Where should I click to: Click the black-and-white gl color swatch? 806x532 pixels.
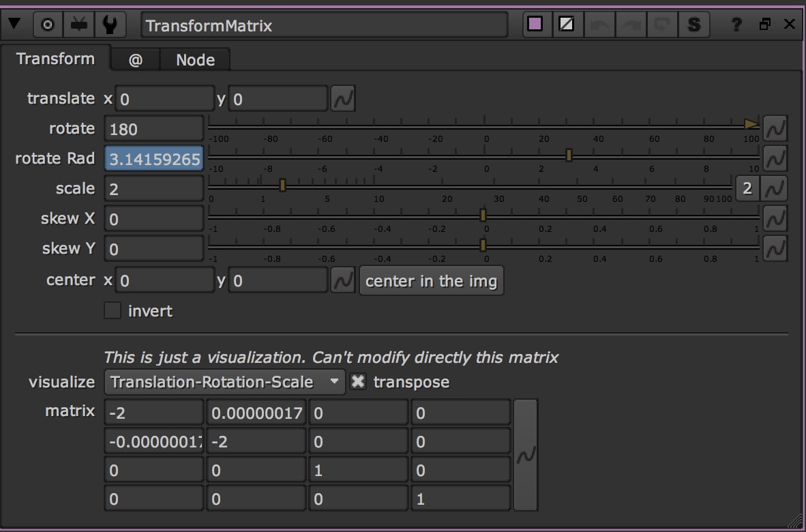(567, 24)
